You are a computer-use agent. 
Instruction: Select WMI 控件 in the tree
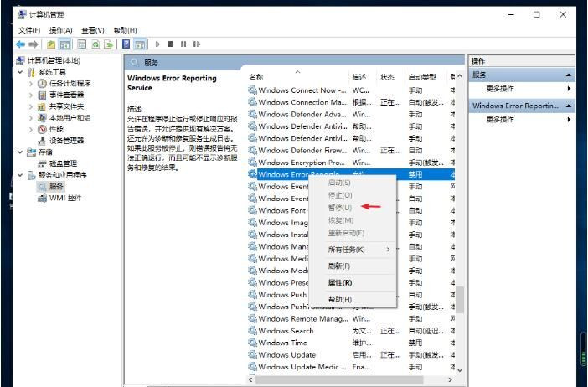point(65,198)
